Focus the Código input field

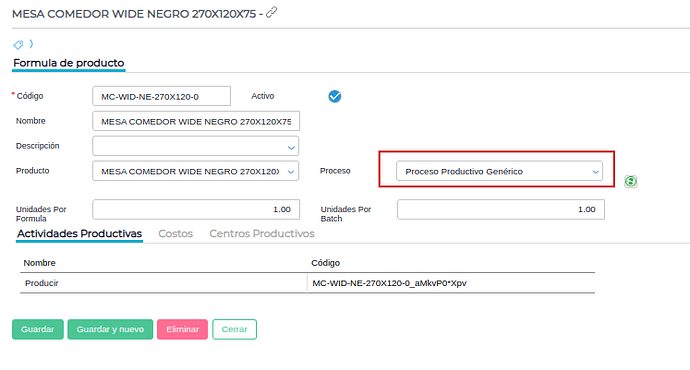coord(161,96)
